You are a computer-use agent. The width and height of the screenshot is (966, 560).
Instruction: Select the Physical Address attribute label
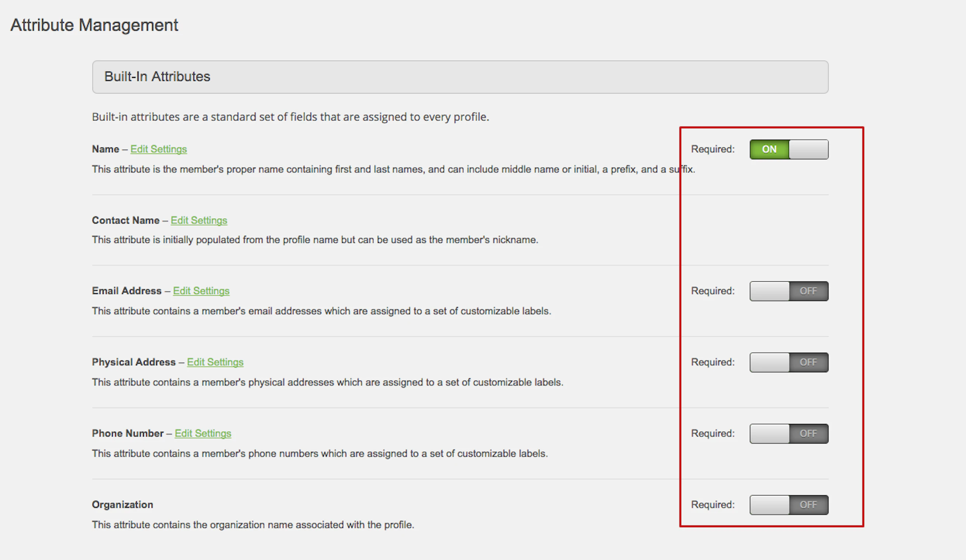pyautogui.click(x=134, y=362)
